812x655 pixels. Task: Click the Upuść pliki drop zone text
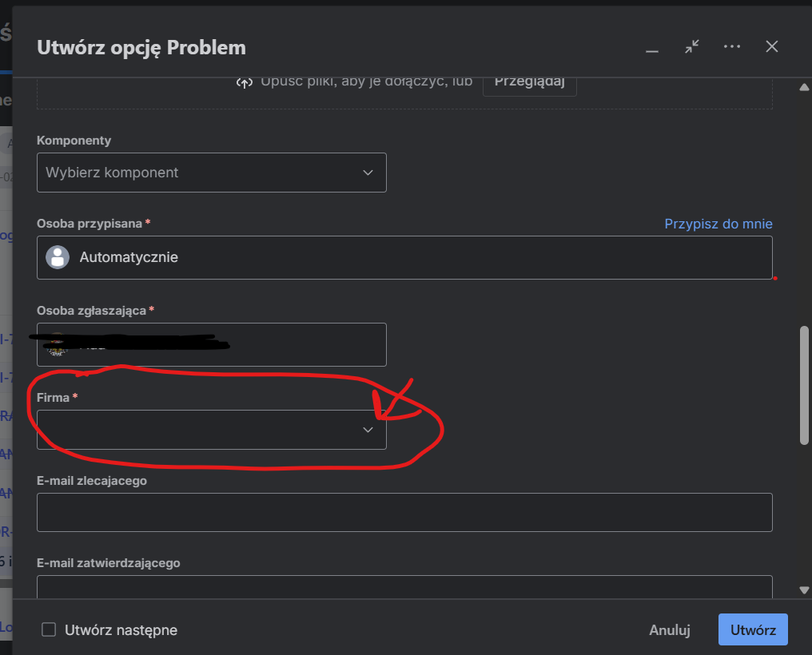coord(366,82)
